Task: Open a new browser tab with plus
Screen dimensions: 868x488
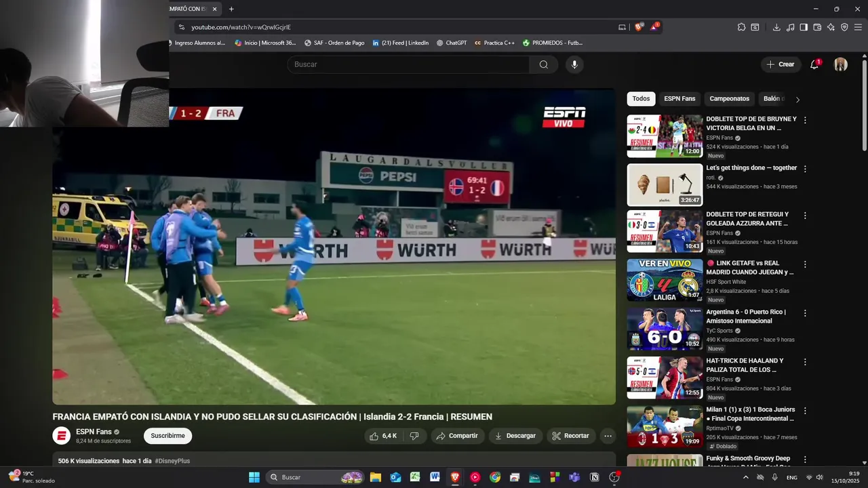Action: point(231,9)
